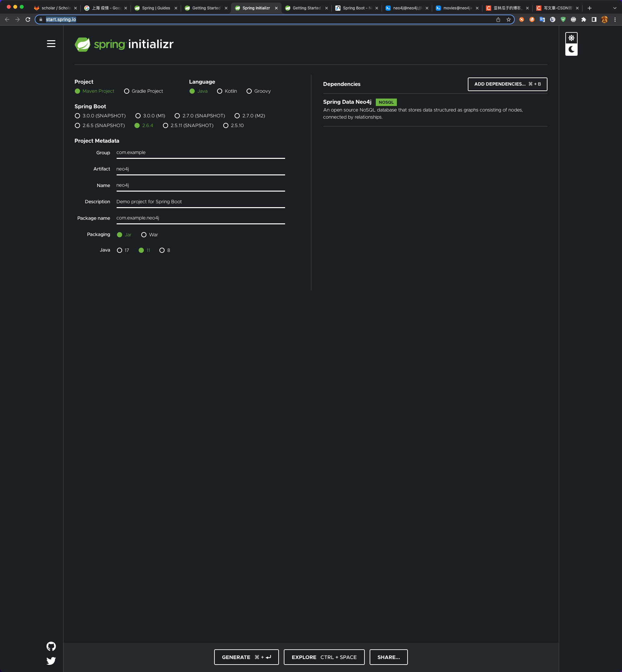Click EXPLORE button
Viewport: 622px width, 672px height.
[x=324, y=657]
